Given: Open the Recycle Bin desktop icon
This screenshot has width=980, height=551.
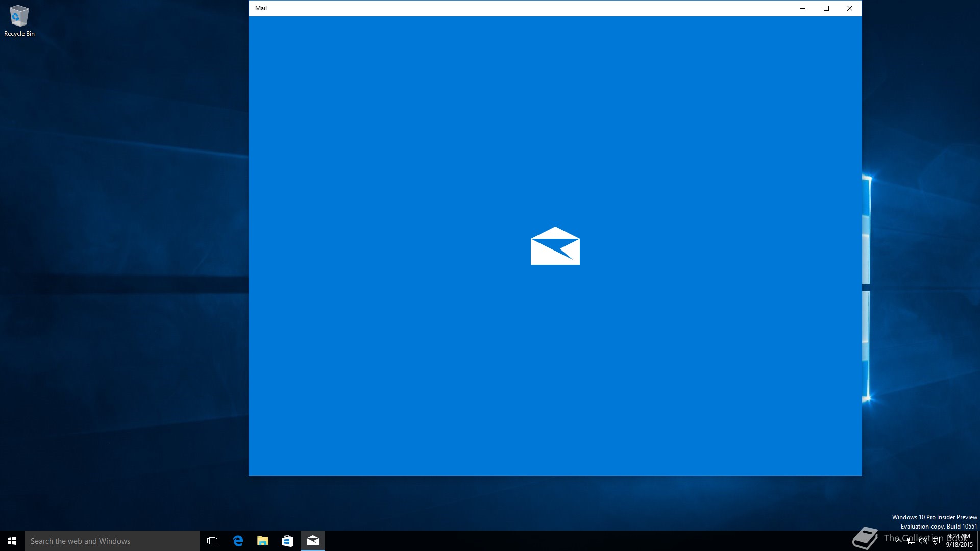Looking at the screenshot, I should (19, 21).
